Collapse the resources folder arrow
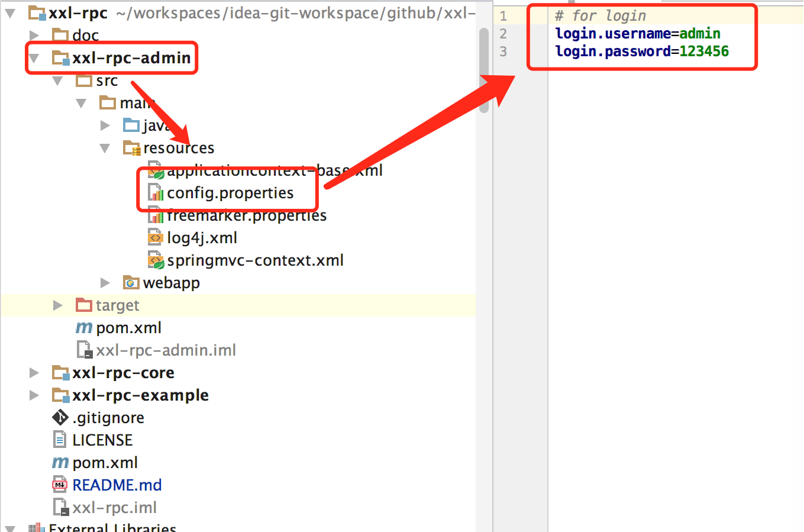Screen dimensions: 804x532 (105, 148)
